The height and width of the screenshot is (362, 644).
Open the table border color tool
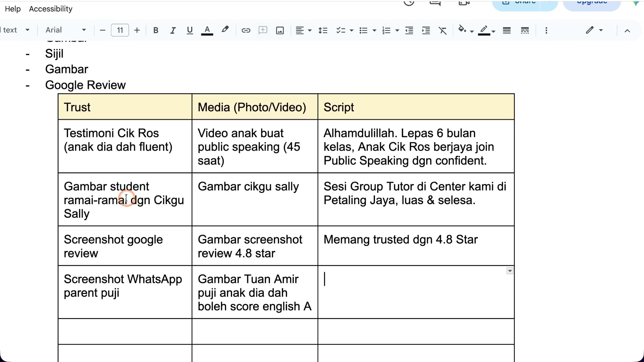click(x=484, y=30)
